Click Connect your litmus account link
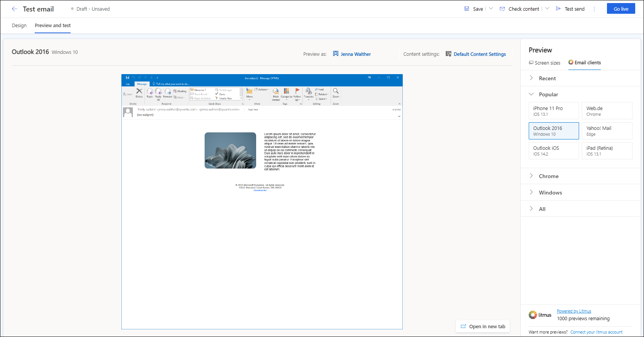Viewport: 644px width, 337px height. coord(596,332)
